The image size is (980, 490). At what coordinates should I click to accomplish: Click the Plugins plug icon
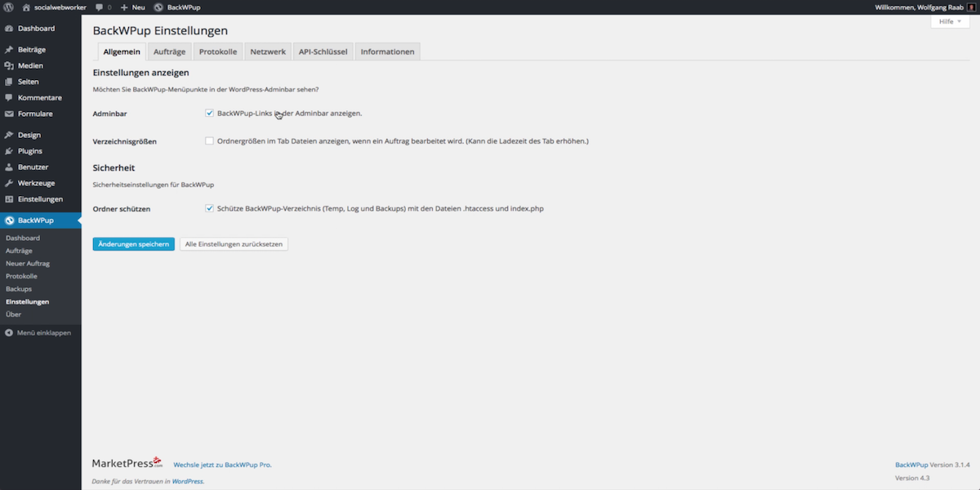point(9,151)
